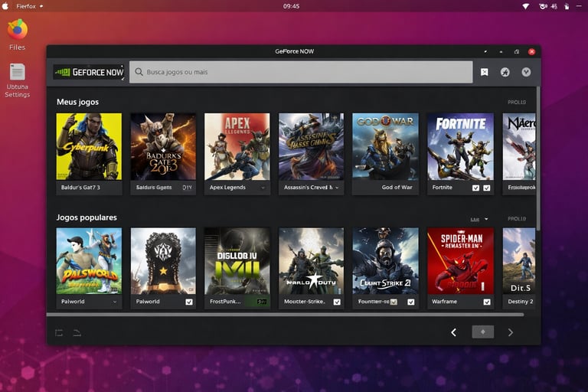Click the Apple logo in menu bar

tap(5, 6)
